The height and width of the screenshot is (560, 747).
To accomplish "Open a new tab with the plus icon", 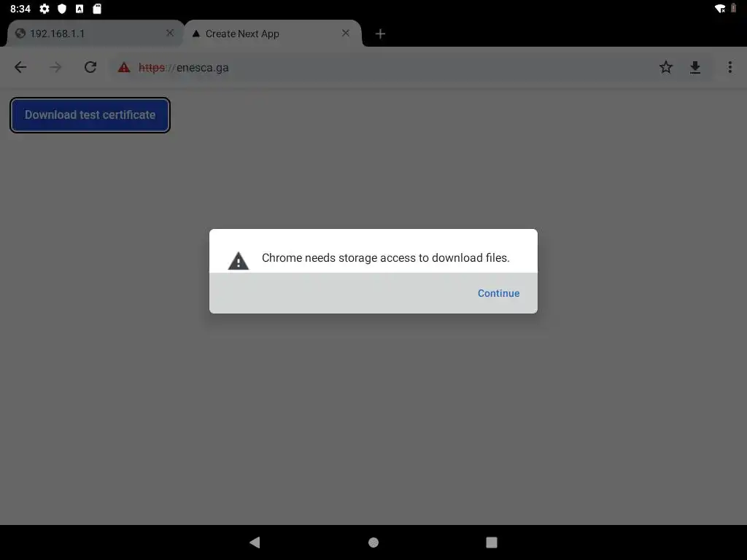I will tap(380, 34).
